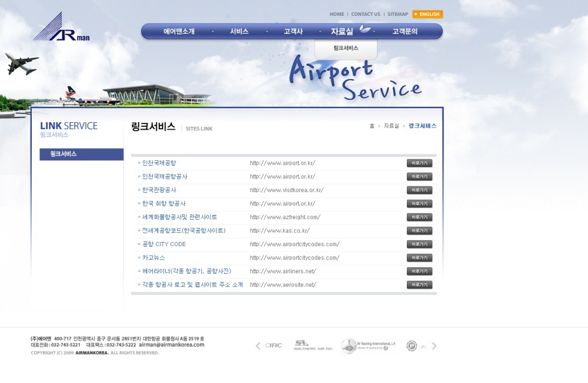The image size is (588, 383).
Task: Click the Southern Air Inc. logo
Action: click(313, 346)
